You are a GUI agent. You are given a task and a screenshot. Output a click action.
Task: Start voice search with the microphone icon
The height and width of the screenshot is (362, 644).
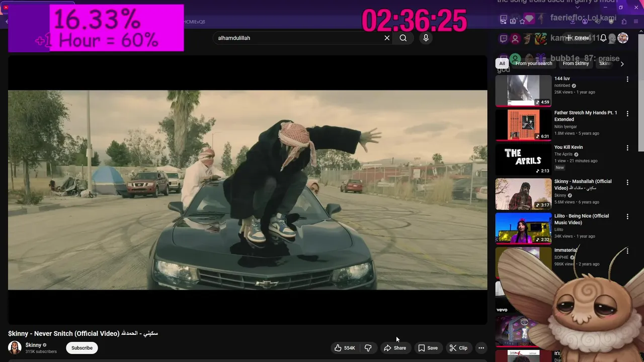point(426,38)
